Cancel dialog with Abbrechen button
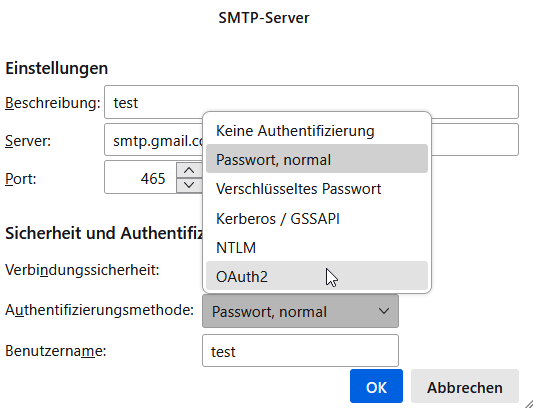This screenshot has width=533, height=408. tap(465, 387)
